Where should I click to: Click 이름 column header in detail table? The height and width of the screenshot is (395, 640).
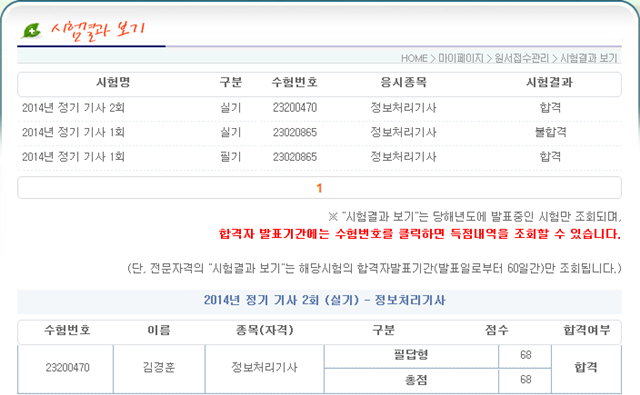click(x=159, y=330)
